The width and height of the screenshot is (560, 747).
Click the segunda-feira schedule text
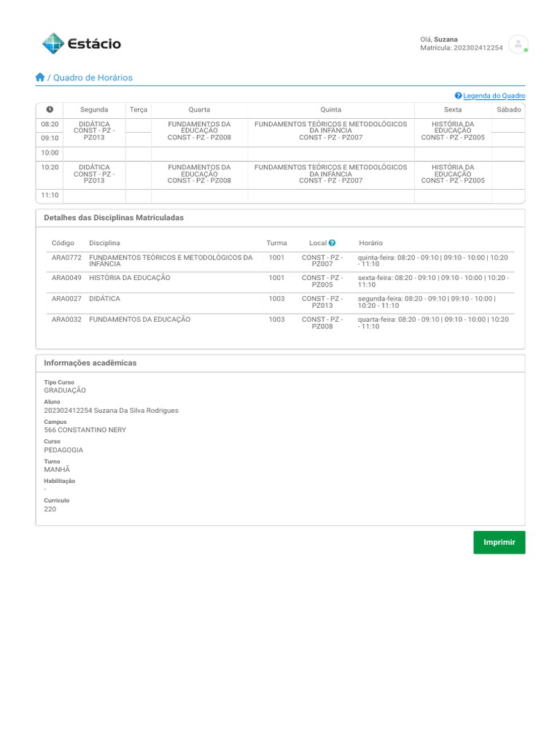coord(427,302)
